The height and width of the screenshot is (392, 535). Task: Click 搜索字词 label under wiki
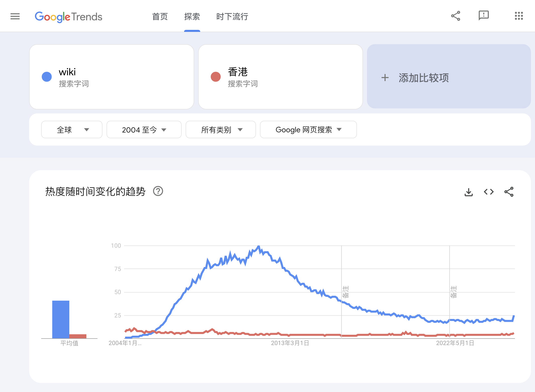[x=74, y=84]
